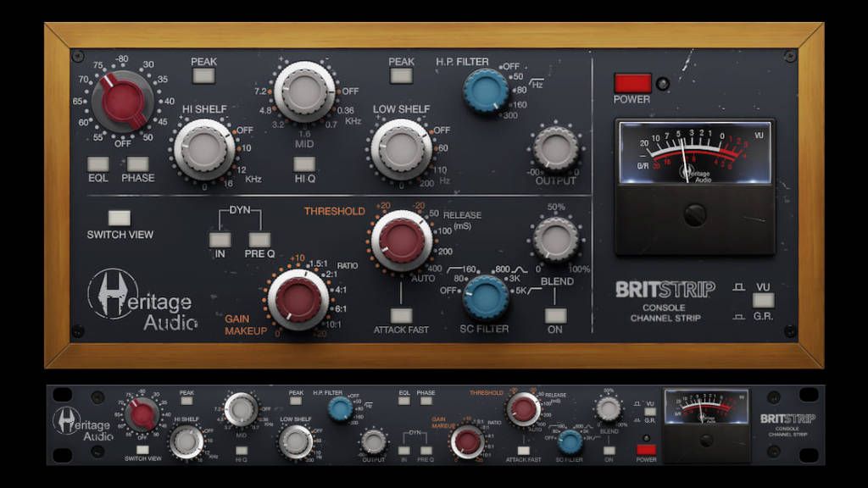Screen dimensions: 868x488
Task: Click the MID knob in rack view
Action: (242, 409)
